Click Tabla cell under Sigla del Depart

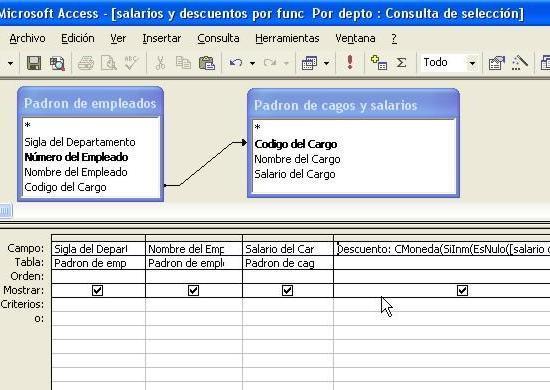click(98, 263)
